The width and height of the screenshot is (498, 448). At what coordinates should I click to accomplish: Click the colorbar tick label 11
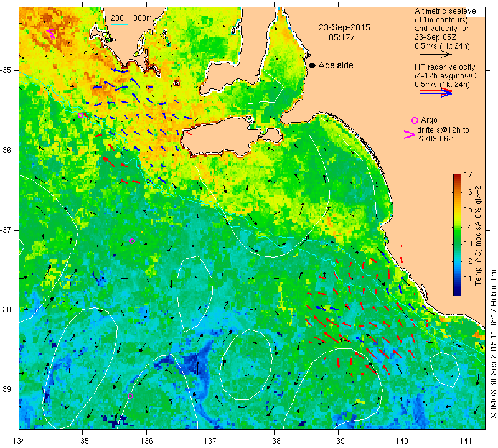468,279
